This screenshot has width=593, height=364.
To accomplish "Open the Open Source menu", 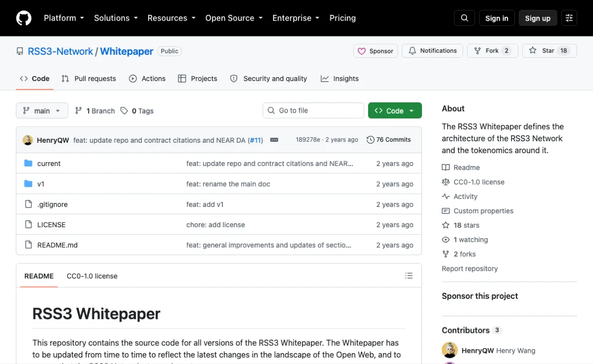I will 234,18.
